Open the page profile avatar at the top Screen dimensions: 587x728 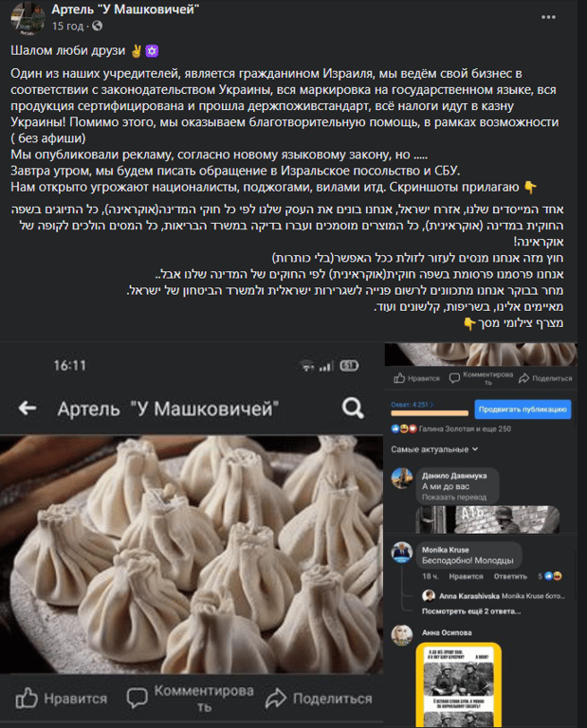[x=28, y=18]
